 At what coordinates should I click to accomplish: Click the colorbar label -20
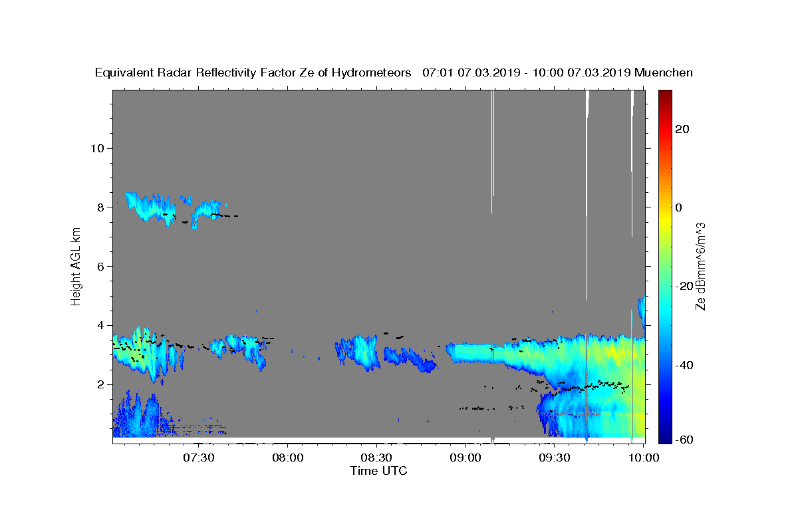click(686, 286)
